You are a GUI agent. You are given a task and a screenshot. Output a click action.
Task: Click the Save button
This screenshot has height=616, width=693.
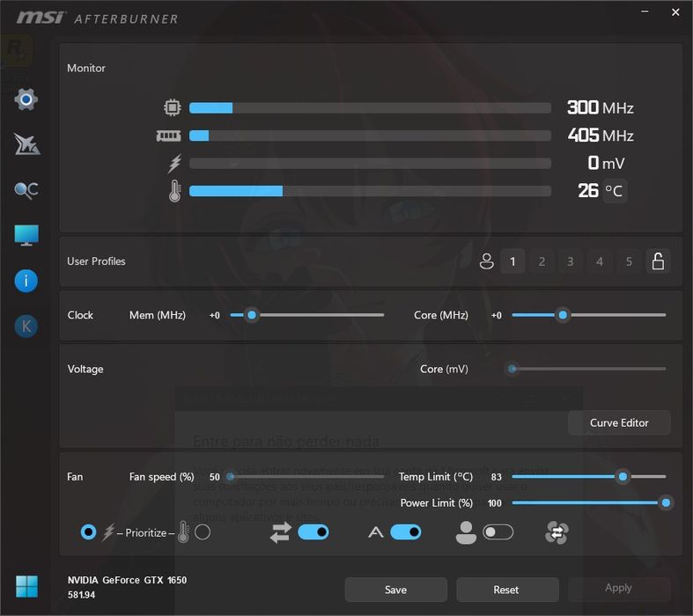pos(395,590)
